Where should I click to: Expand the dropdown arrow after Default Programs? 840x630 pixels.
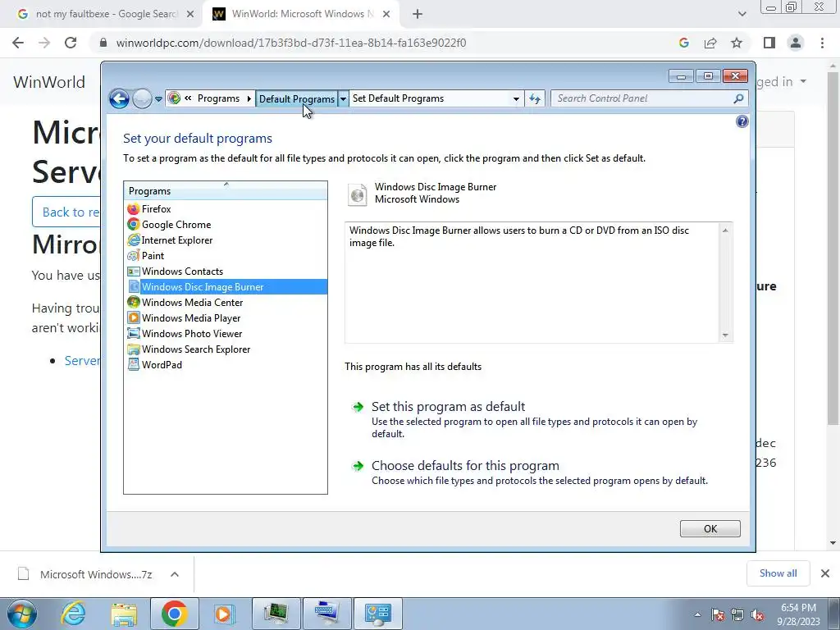pos(344,98)
